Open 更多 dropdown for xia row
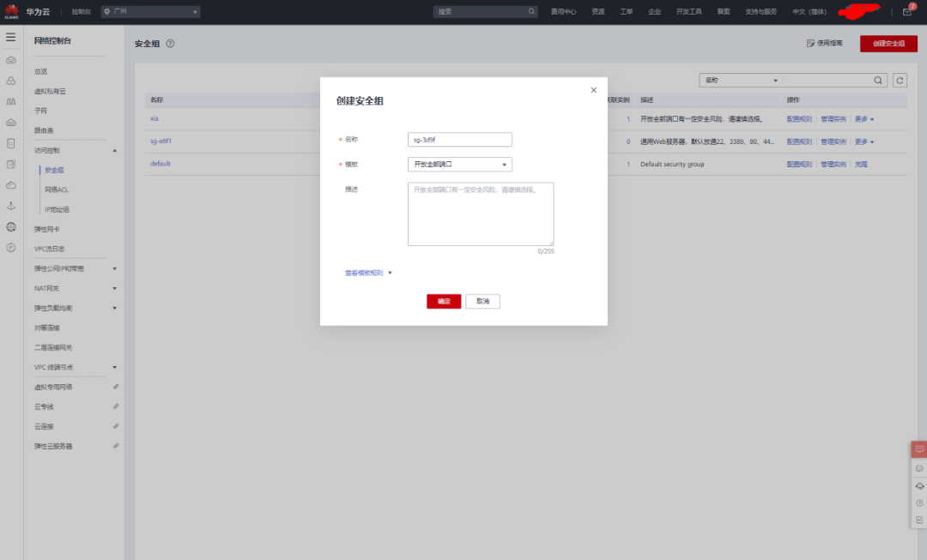The image size is (927, 560). [864, 118]
